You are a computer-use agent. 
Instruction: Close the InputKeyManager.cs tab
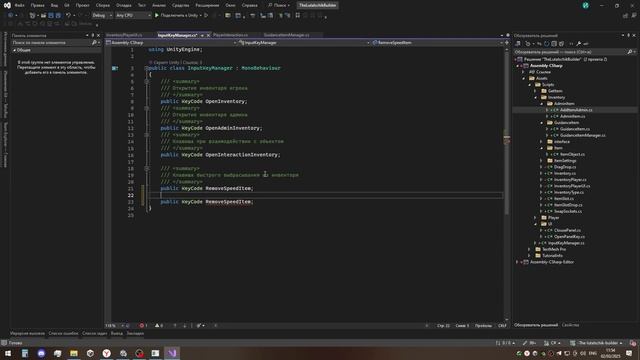pyautogui.click(x=208, y=36)
